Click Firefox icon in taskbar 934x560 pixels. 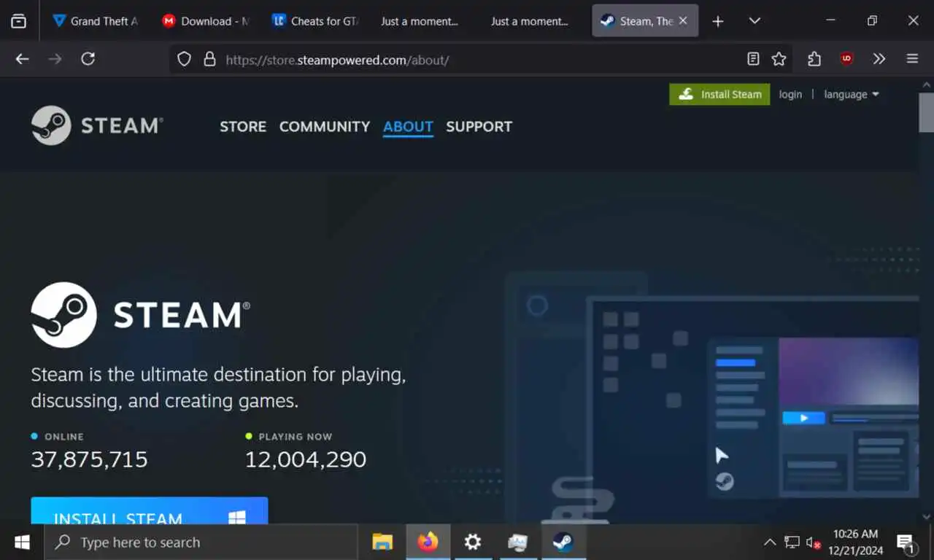pyautogui.click(x=428, y=542)
